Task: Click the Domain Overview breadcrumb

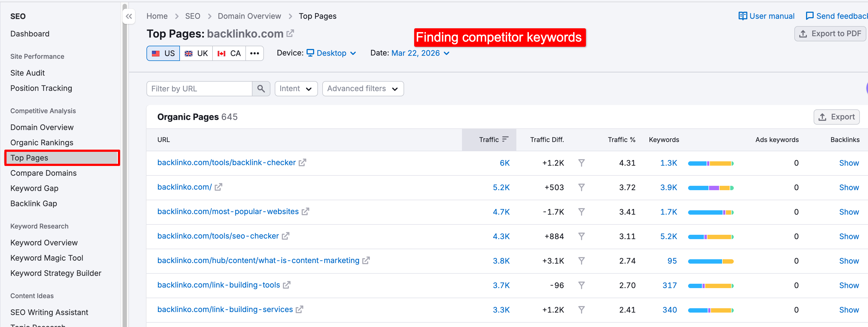Action: click(x=249, y=16)
